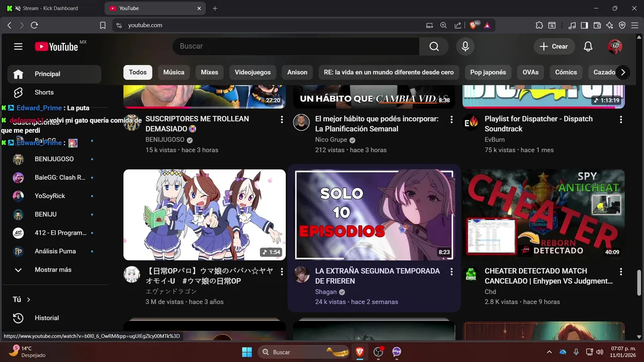Image resolution: width=644 pixels, height=362 pixels.
Task: Open options for CHEATER DETECTADO video
Action: (x=621, y=271)
